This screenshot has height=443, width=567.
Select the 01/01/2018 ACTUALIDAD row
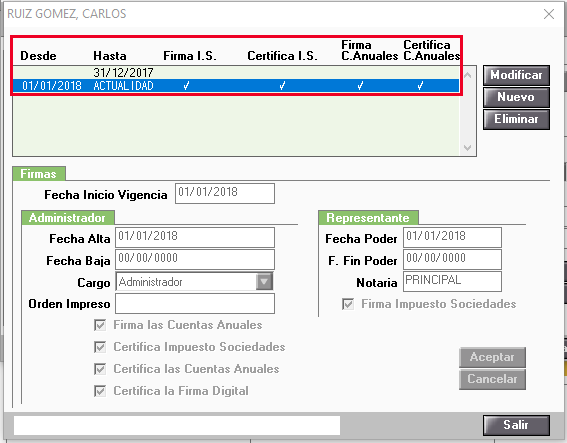[236, 86]
